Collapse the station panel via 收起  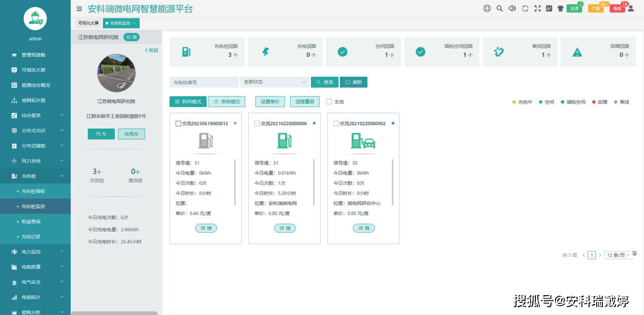[151, 50]
